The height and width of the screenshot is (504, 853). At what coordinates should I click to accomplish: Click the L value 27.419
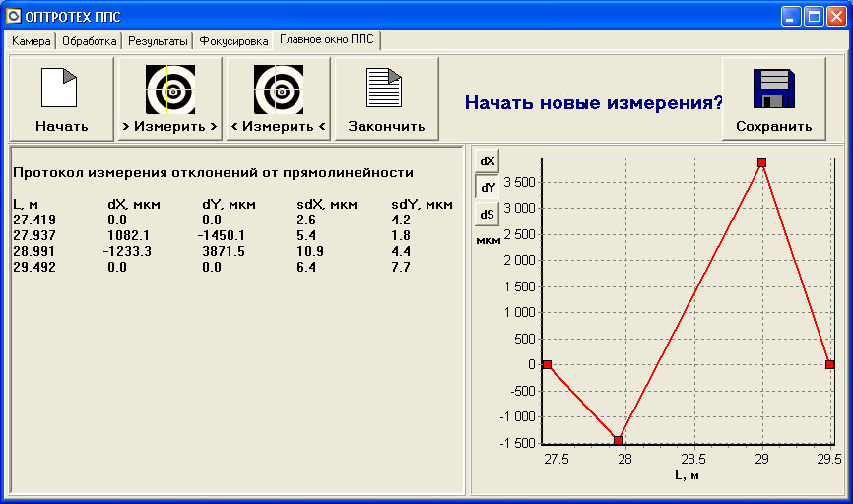[x=34, y=220]
